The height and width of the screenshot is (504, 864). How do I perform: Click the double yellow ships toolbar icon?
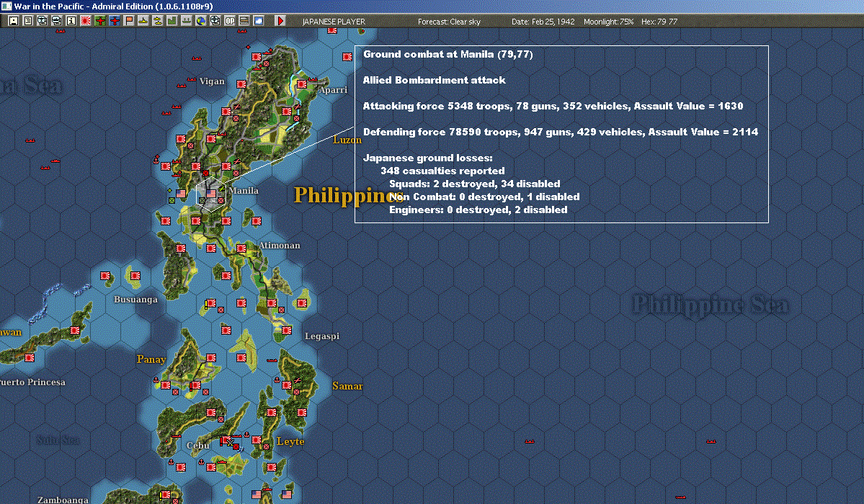(x=158, y=20)
